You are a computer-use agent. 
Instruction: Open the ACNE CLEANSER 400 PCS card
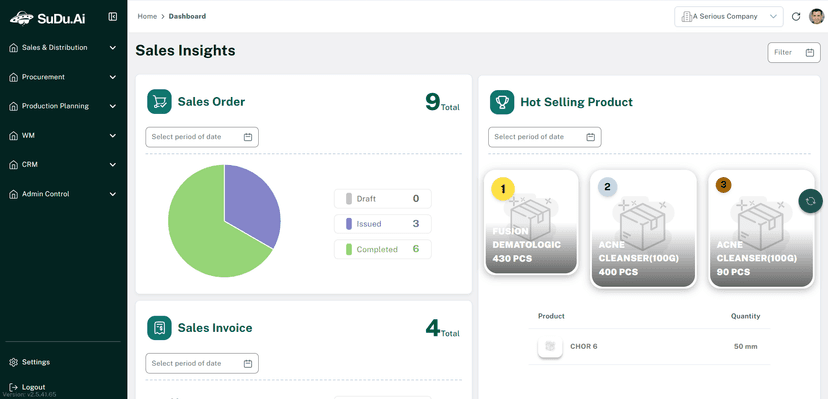click(643, 229)
